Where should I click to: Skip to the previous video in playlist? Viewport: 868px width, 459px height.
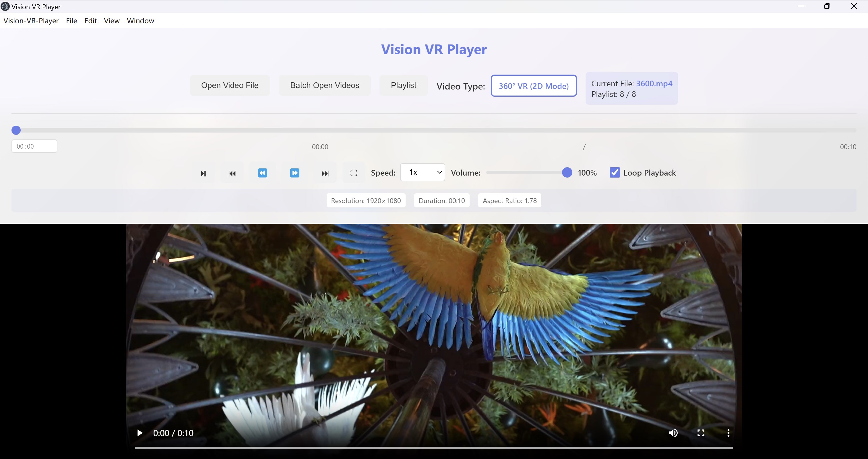(231, 173)
